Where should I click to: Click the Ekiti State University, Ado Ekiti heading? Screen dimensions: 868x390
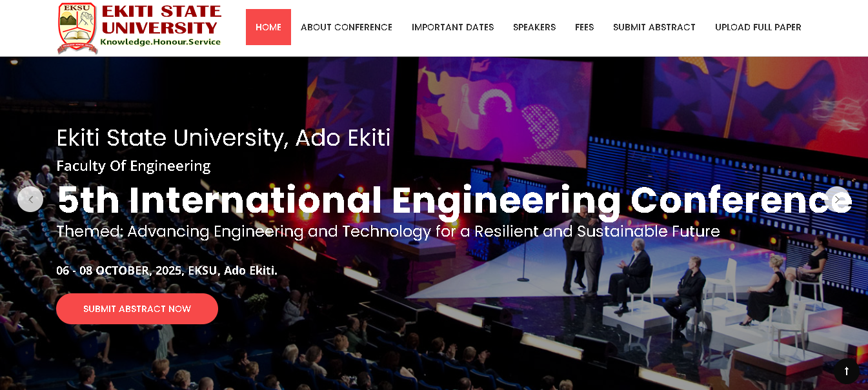click(x=223, y=138)
